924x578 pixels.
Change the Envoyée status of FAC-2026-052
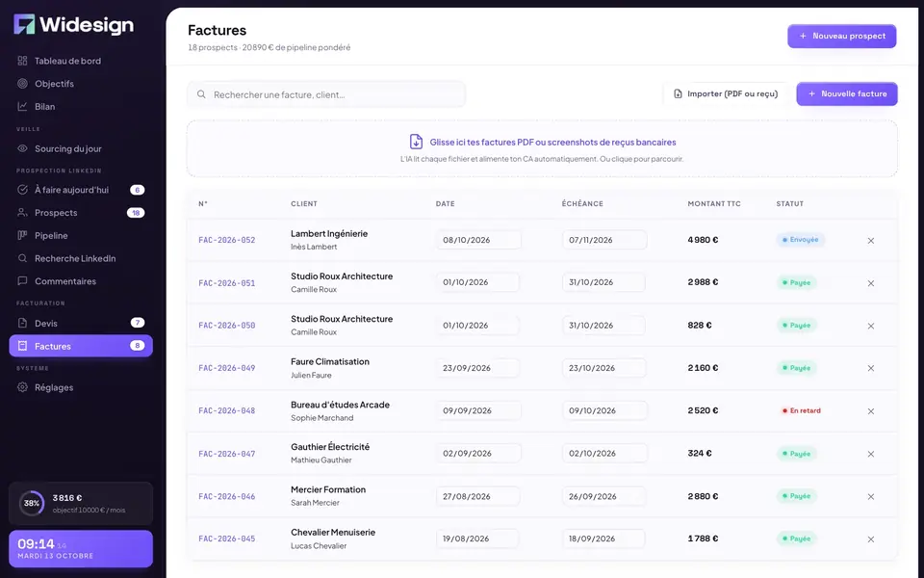coord(800,240)
